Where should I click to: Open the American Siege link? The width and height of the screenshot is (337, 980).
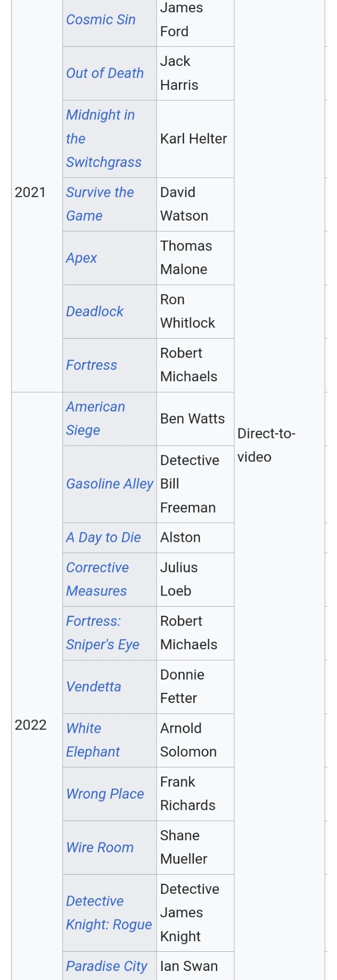point(96,418)
